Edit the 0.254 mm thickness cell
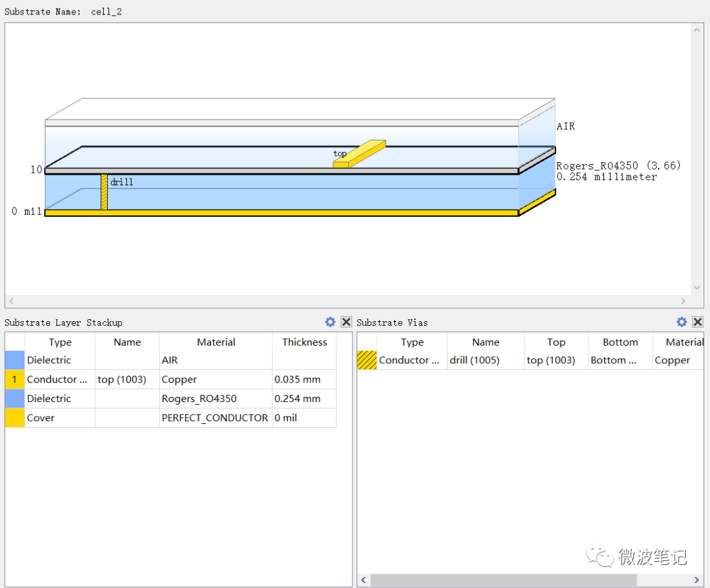 coord(298,399)
